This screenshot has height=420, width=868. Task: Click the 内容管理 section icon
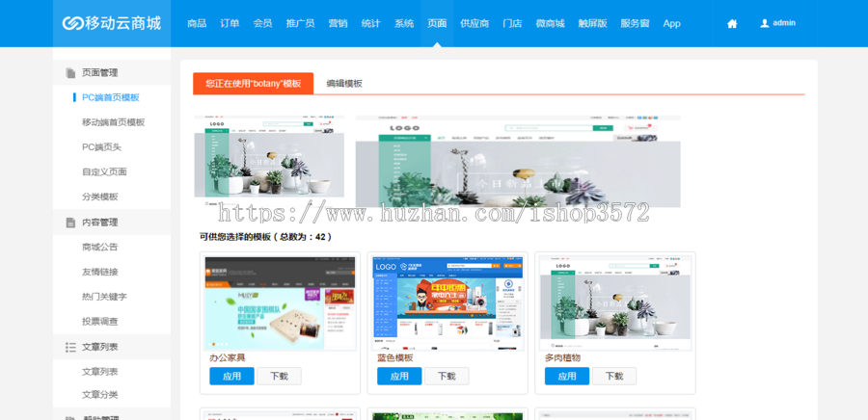pos(70,223)
